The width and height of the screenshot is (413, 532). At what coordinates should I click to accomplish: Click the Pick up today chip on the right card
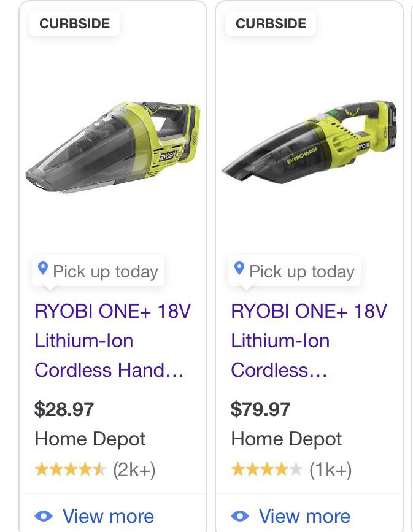(x=295, y=271)
